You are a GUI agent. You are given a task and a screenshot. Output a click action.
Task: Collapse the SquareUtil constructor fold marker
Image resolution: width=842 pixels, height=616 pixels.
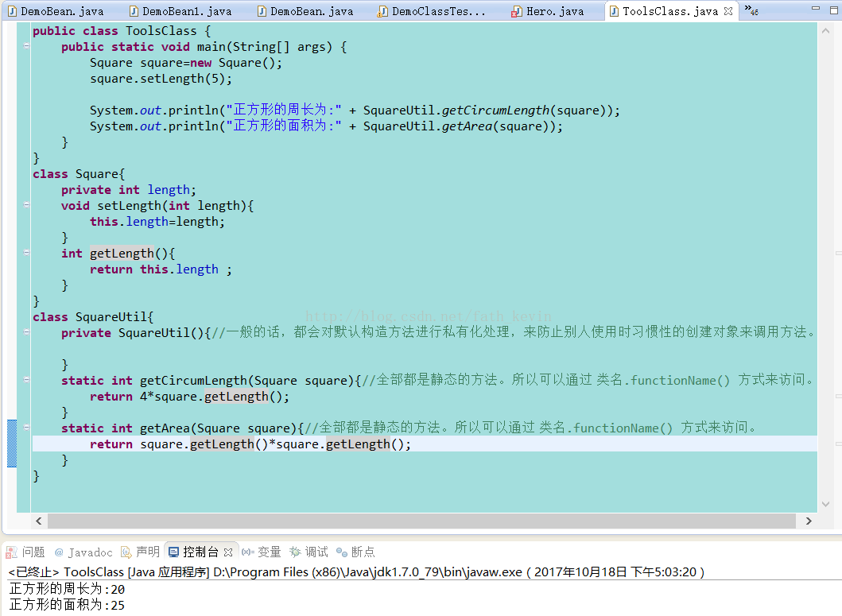26,332
